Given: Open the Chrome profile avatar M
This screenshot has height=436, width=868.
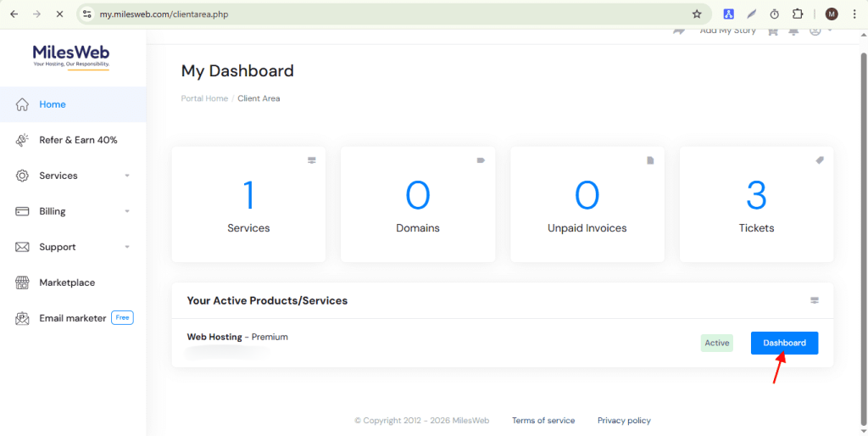Looking at the screenshot, I should (x=832, y=14).
